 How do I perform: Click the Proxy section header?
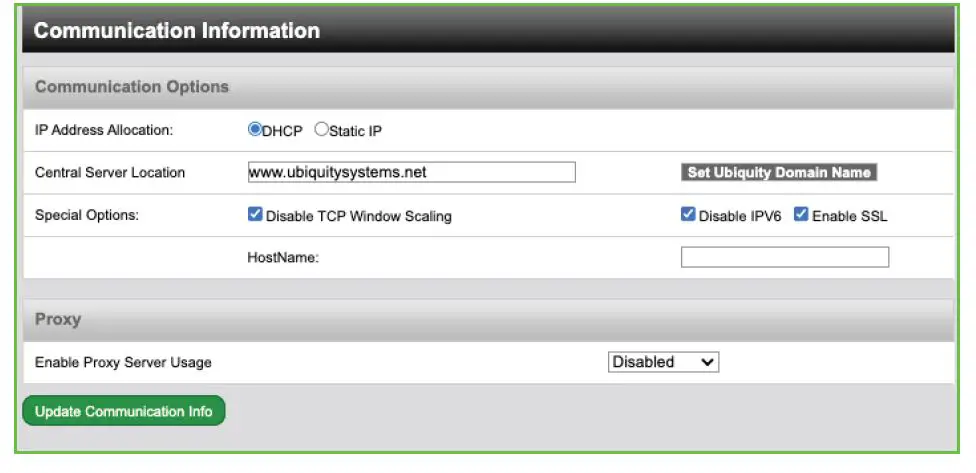coord(58,320)
